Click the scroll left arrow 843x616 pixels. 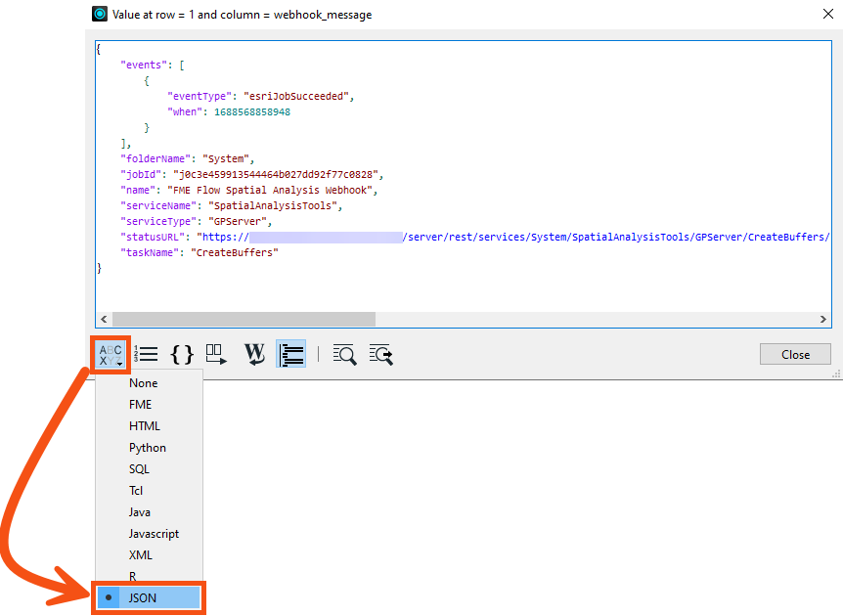pyautogui.click(x=104, y=320)
